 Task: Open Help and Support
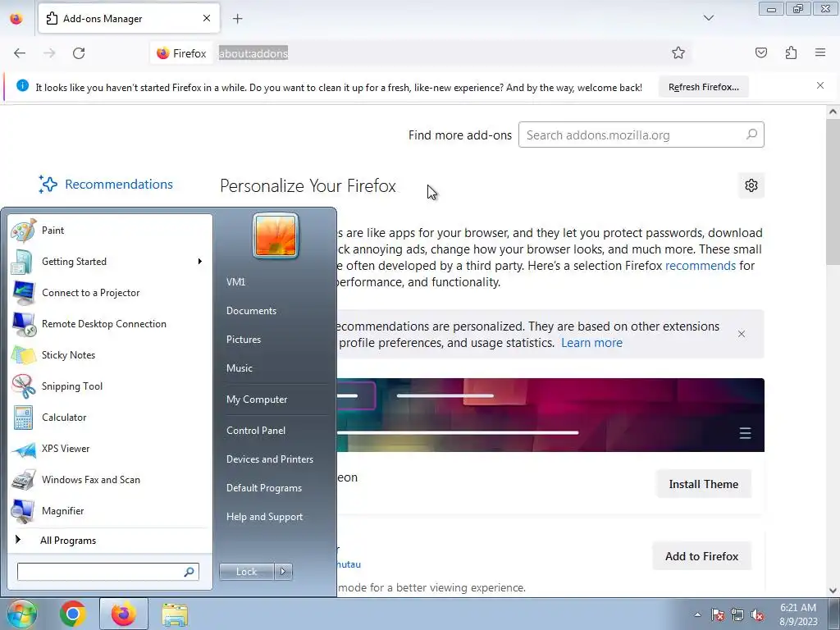(265, 517)
